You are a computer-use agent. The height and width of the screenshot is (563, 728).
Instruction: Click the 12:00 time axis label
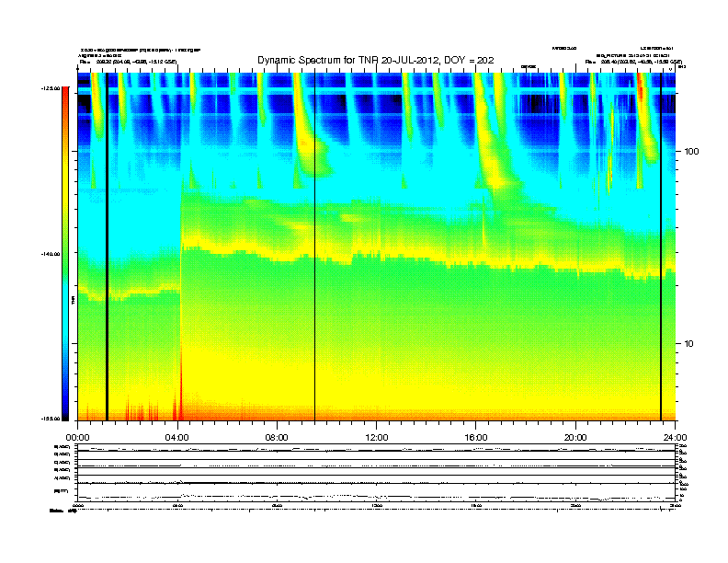click(377, 438)
